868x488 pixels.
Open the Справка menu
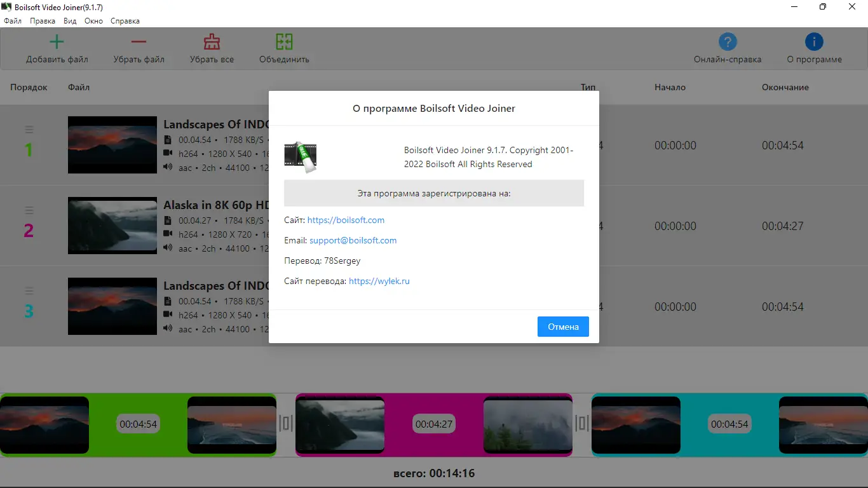[125, 21]
